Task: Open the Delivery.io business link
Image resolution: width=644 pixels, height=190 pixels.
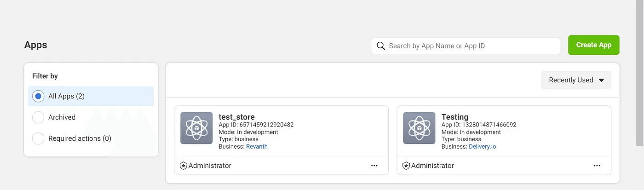Action: [482, 146]
